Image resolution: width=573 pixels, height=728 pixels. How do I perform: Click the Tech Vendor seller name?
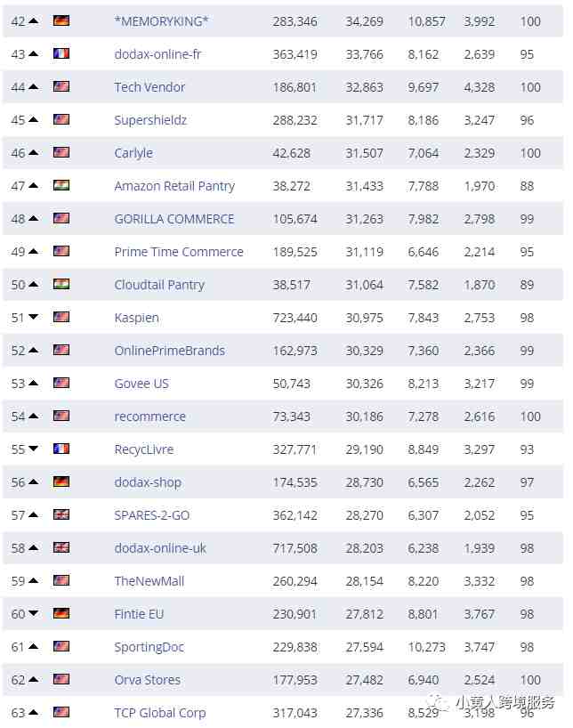(x=149, y=87)
